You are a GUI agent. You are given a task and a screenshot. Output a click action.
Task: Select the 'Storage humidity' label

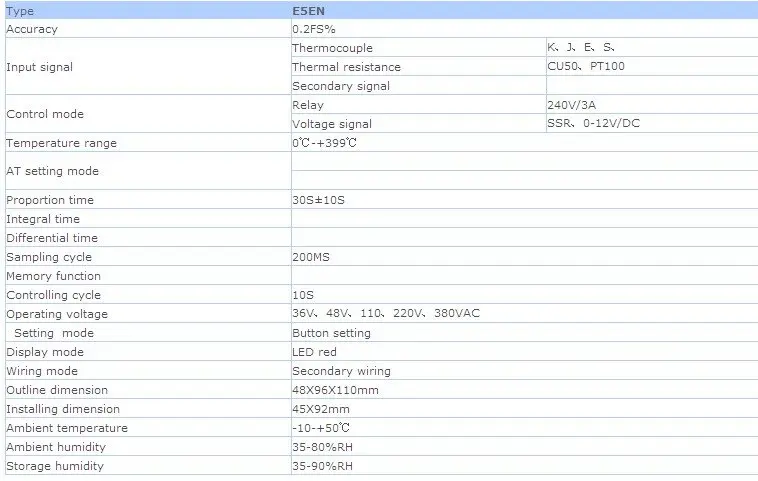pyautogui.click(x=55, y=466)
